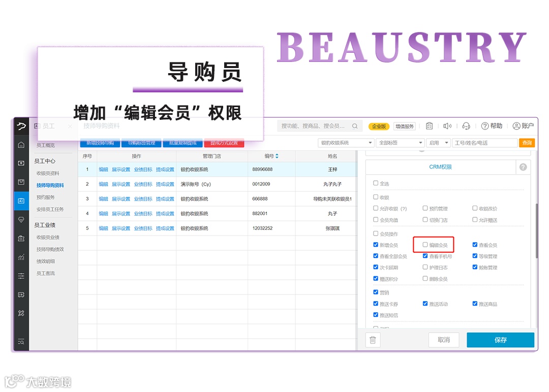Screen dimensions: 549x392
Task: Click the 取消 button
Action: tap(444, 340)
